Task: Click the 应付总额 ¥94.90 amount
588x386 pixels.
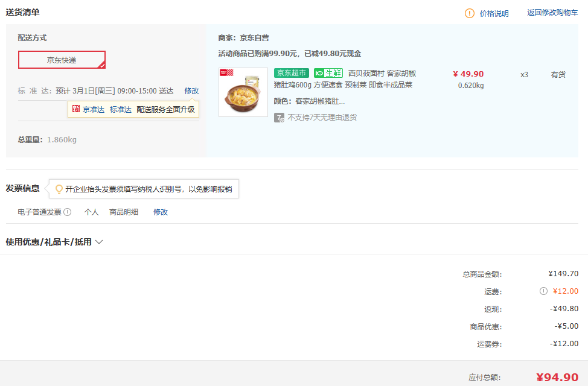Action: pyautogui.click(x=557, y=377)
